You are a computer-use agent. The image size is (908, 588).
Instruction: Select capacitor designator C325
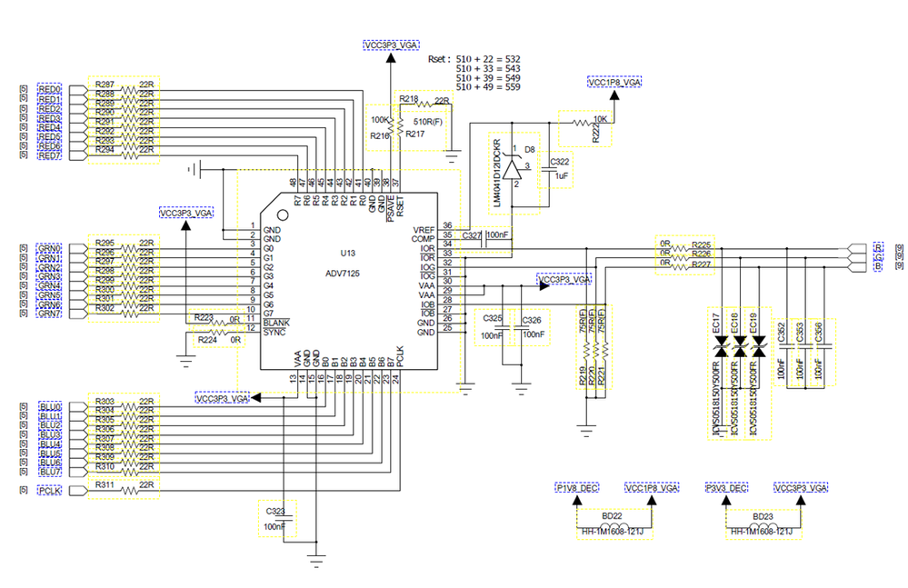493,318
